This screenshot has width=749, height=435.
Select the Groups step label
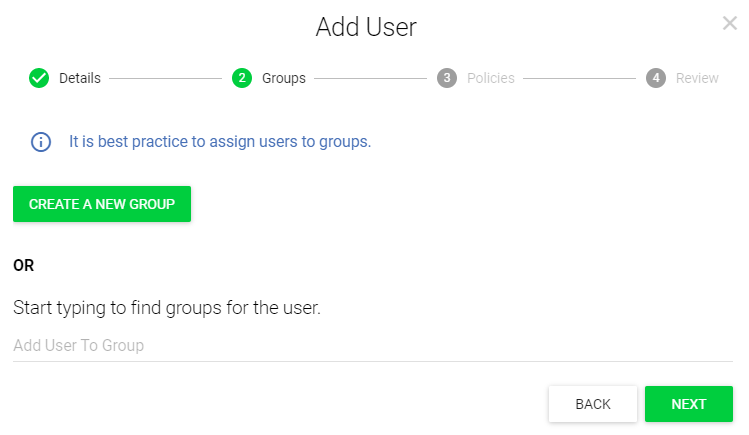click(x=284, y=78)
